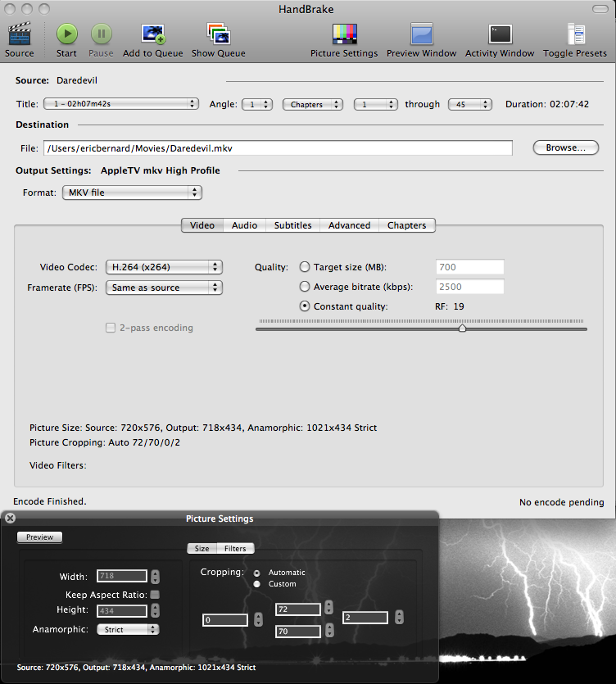Choose the Custom cropping radio button

(x=257, y=584)
